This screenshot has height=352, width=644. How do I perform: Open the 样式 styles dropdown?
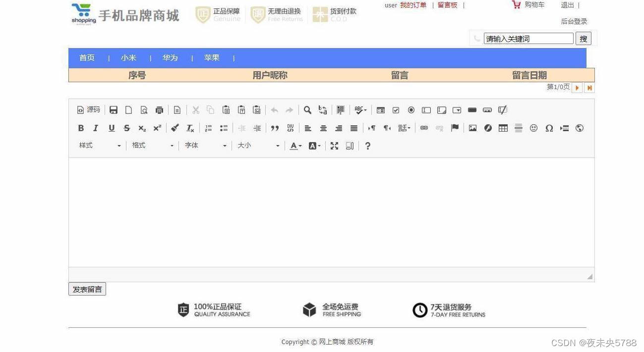(x=100, y=146)
